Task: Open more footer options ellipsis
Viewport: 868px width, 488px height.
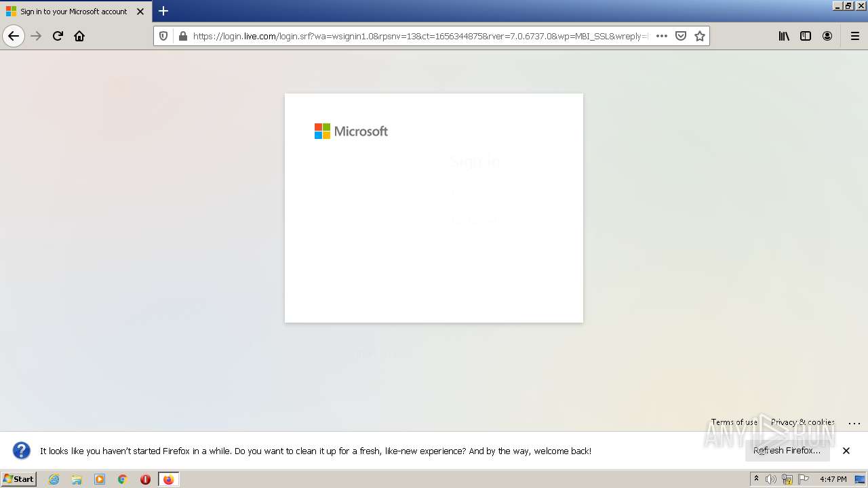Action: pyautogui.click(x=854, y=422)
